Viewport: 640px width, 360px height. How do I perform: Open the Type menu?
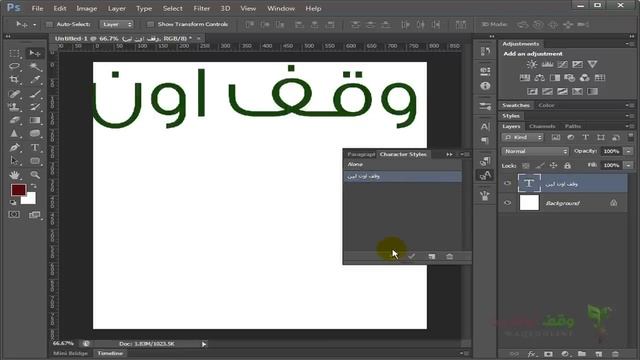(144, 9)
